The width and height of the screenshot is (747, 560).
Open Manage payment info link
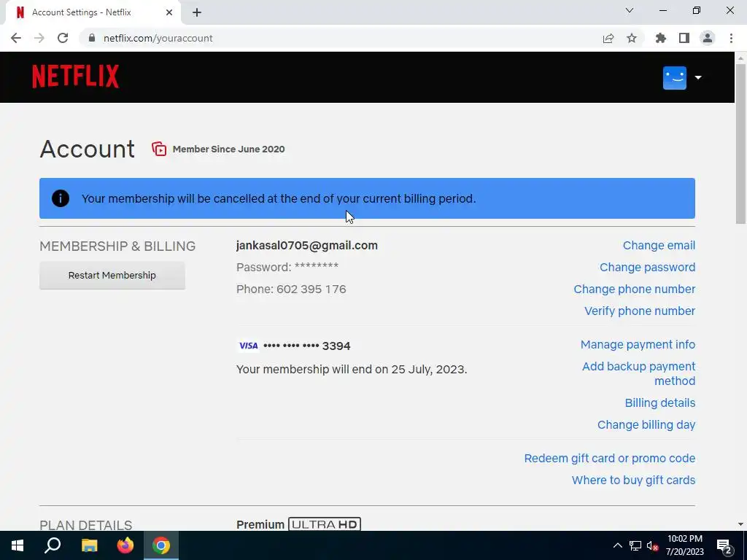638,344
